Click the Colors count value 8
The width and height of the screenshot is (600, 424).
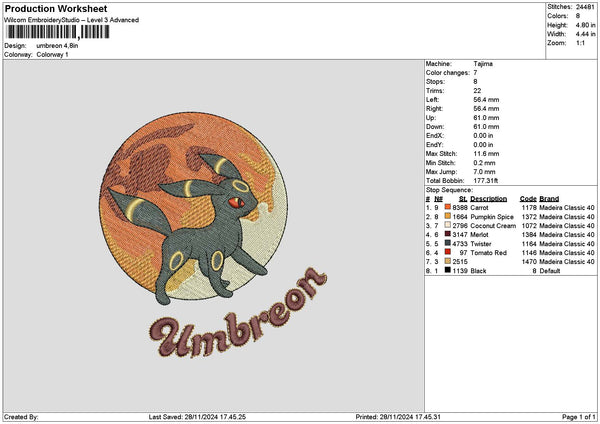577,16
